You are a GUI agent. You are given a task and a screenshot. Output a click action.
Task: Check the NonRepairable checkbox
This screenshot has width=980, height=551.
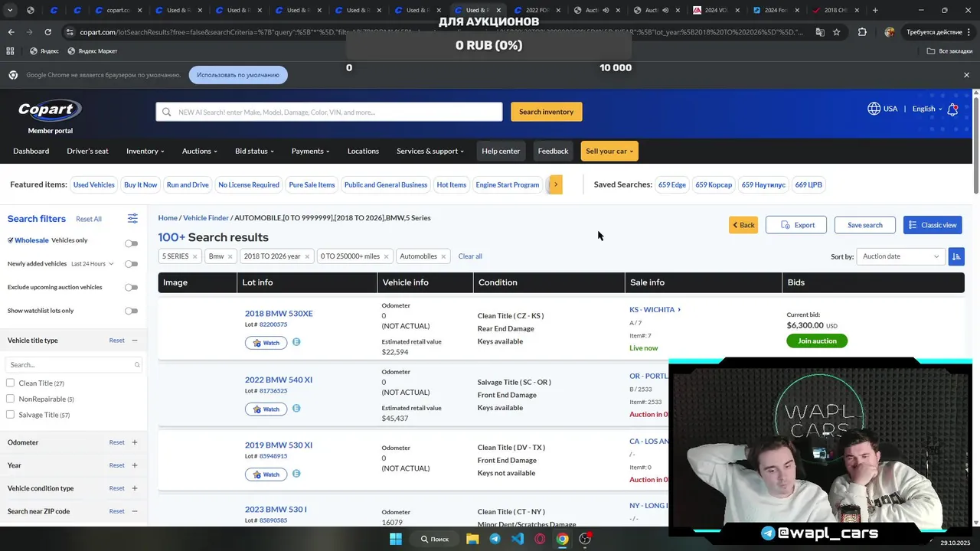[x=10, y=399]
